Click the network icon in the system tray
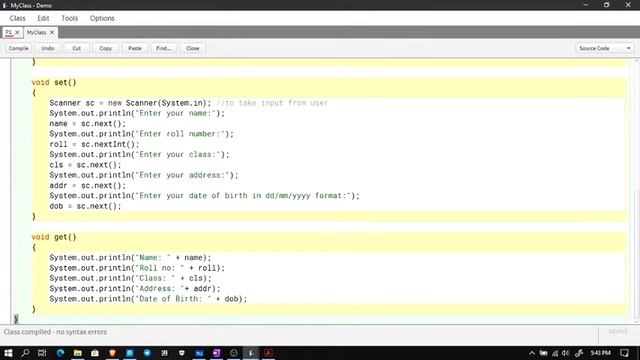The width and height of the screenshot is (640, 360). [555, 353]
